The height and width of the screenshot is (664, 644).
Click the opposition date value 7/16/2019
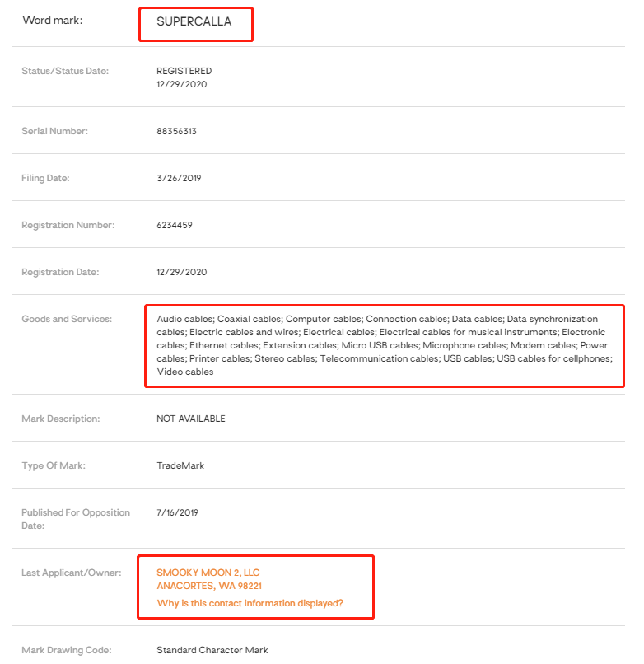pyautogui.click(x=177, y=512)
